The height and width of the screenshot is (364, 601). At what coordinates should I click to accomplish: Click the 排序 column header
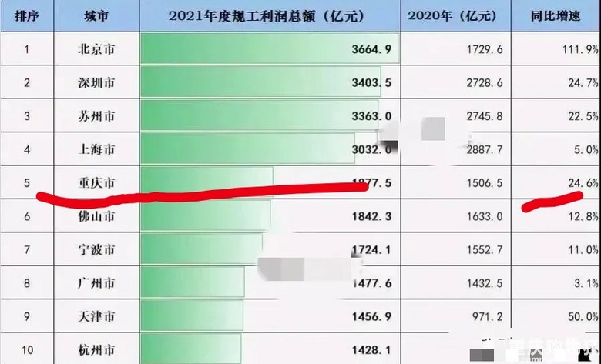tap(27, 15)
